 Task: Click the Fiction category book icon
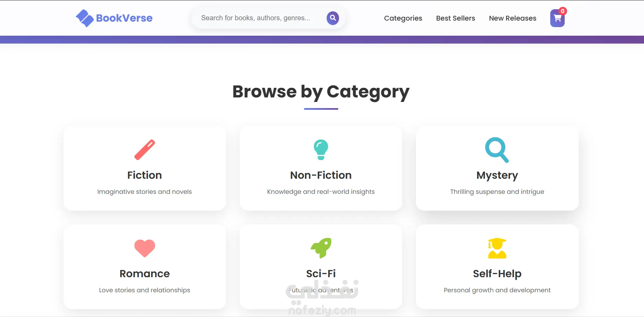coord(145,150)
